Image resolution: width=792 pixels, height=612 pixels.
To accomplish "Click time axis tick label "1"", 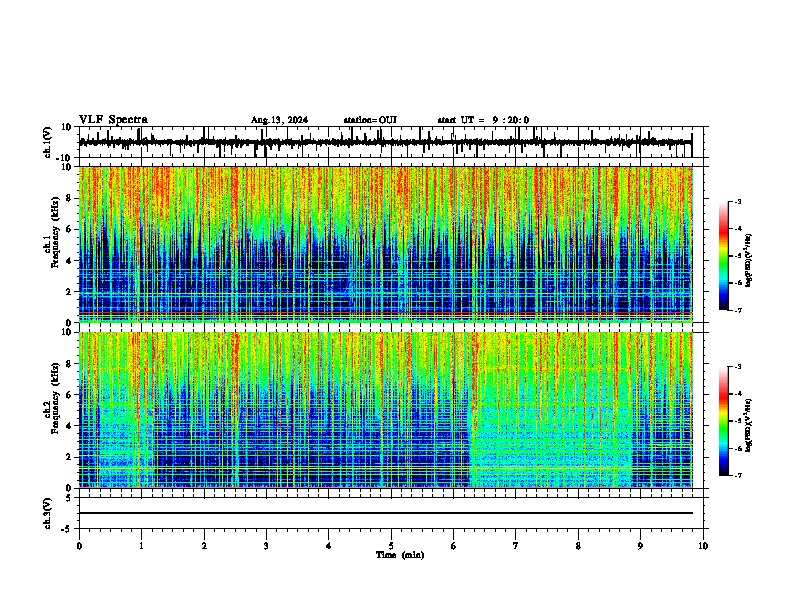I will pyautogui.click(x=141, y=546).
